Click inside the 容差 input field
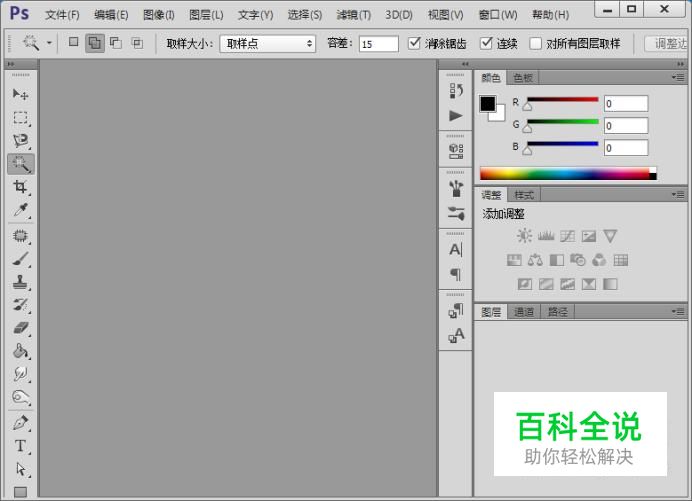 pos(379,44)
